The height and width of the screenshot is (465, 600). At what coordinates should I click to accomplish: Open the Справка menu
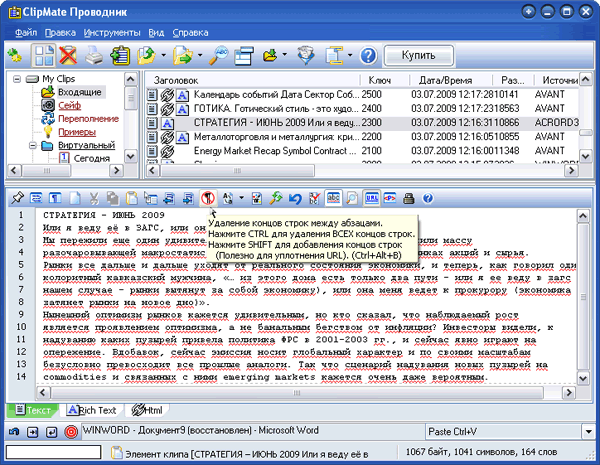coord(190,33)
